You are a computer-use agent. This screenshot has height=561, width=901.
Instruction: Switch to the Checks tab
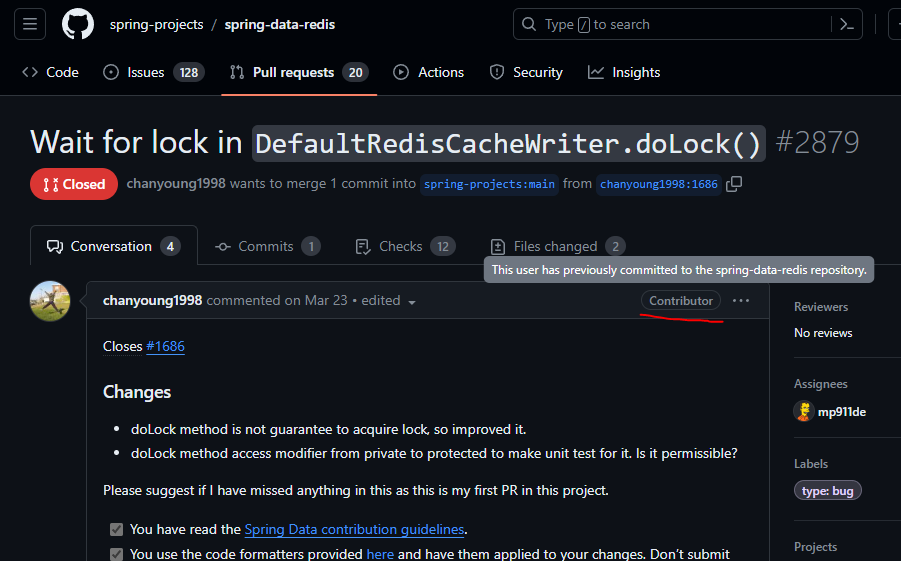coord(405,247)
